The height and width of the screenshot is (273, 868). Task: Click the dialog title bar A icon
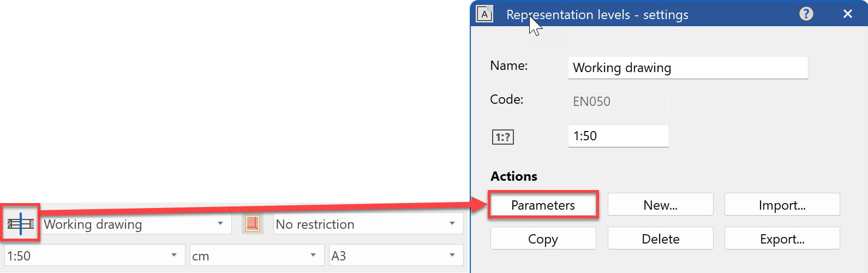click(x=484, y=14)
